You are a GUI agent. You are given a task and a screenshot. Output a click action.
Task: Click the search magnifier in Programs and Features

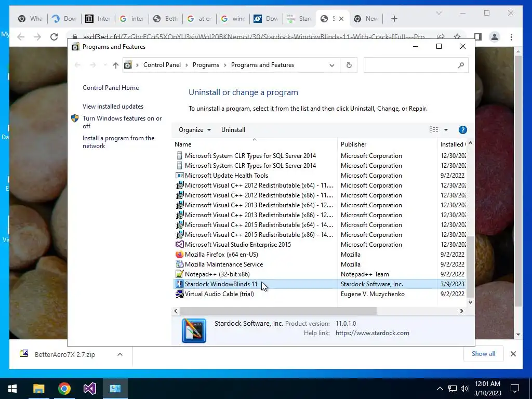(x=461, y=65)
